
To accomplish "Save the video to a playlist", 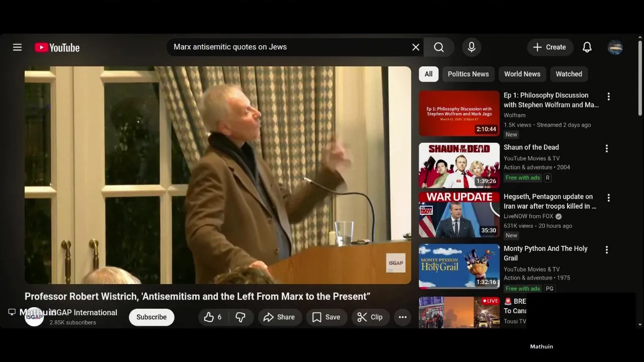I will pos(326,317).
